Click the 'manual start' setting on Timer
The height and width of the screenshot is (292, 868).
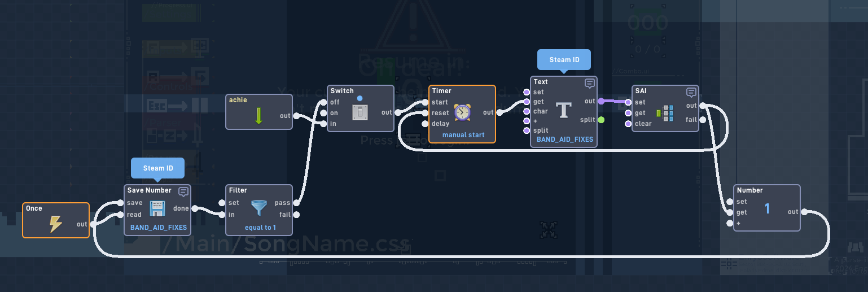click(x=463, y=135)
